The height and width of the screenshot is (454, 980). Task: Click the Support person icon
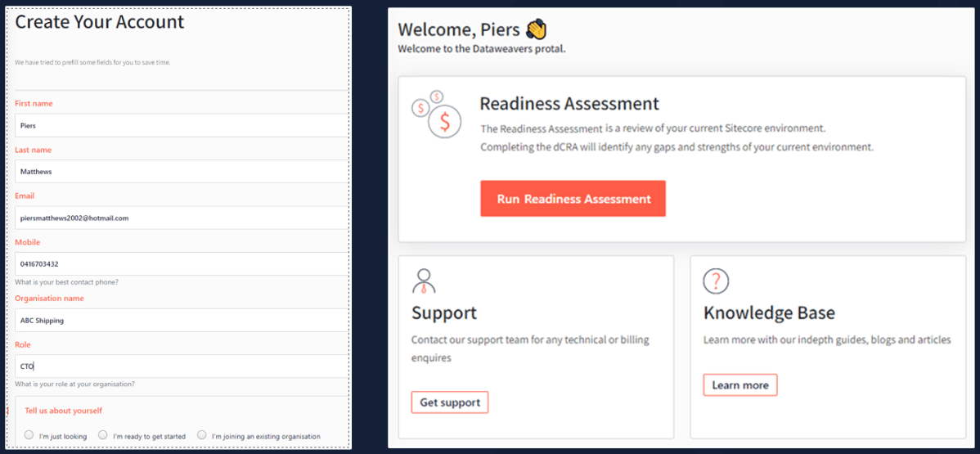[x=424, y=281]
